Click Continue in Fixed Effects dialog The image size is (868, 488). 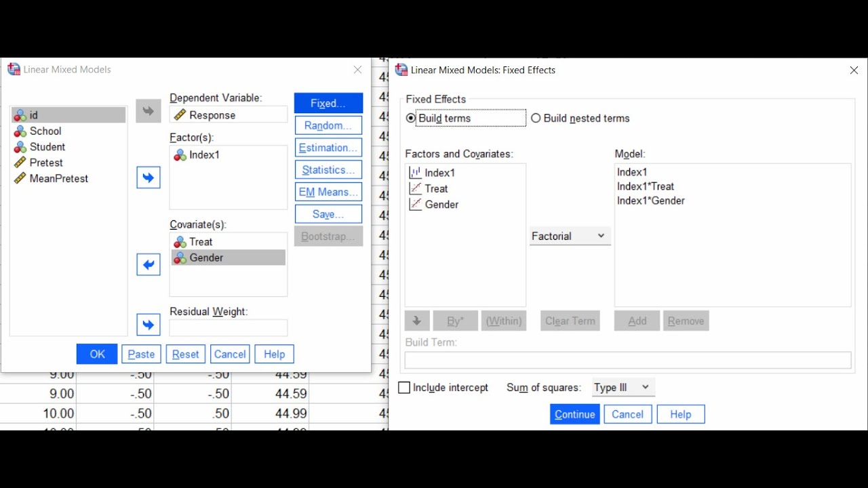point(575,414)
